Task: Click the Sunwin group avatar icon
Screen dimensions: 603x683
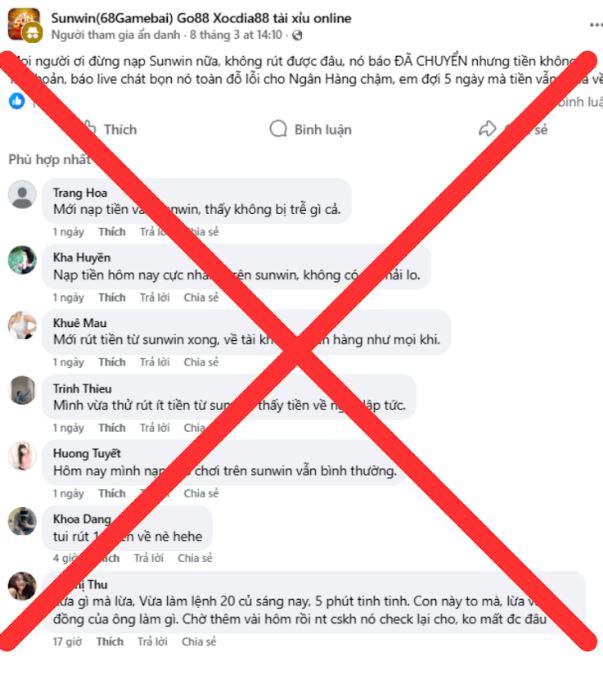Action: 25,25
